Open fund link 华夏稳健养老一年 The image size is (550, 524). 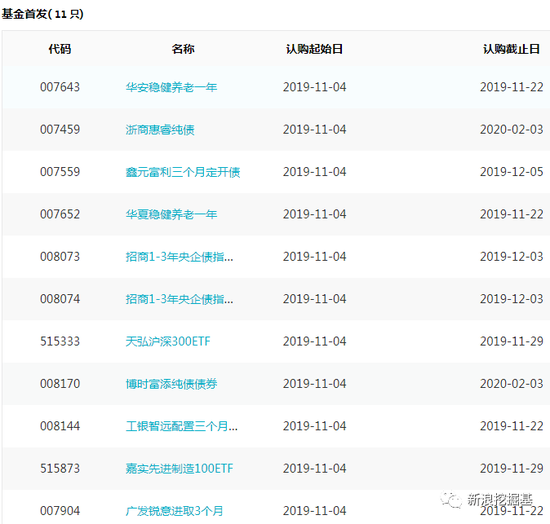coord(171,214)
